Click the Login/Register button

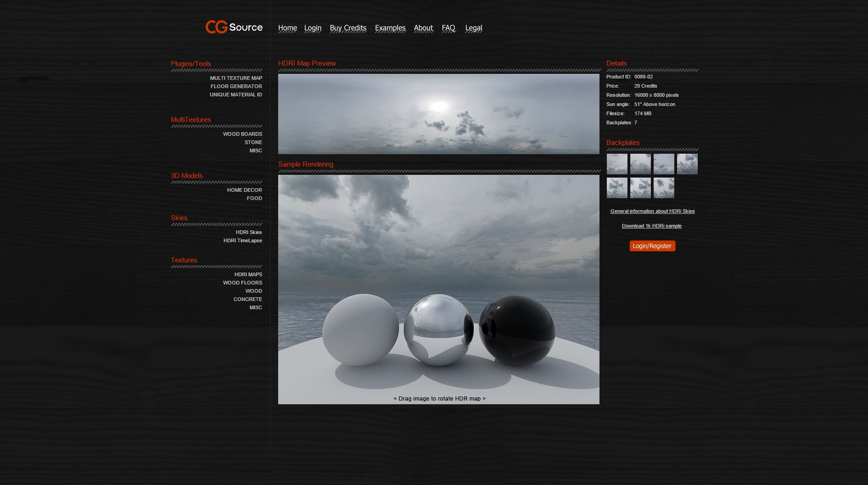pos(652,246)
